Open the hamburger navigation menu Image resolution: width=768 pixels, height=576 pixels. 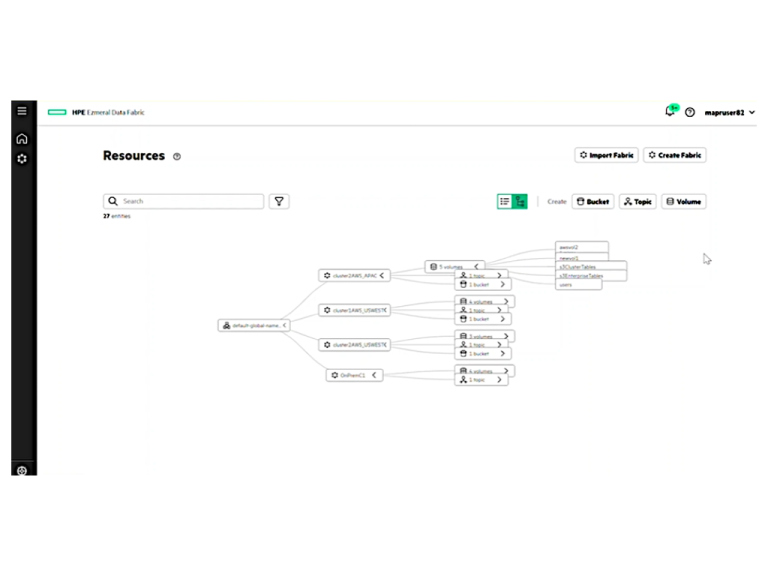(x=22, y=111)
